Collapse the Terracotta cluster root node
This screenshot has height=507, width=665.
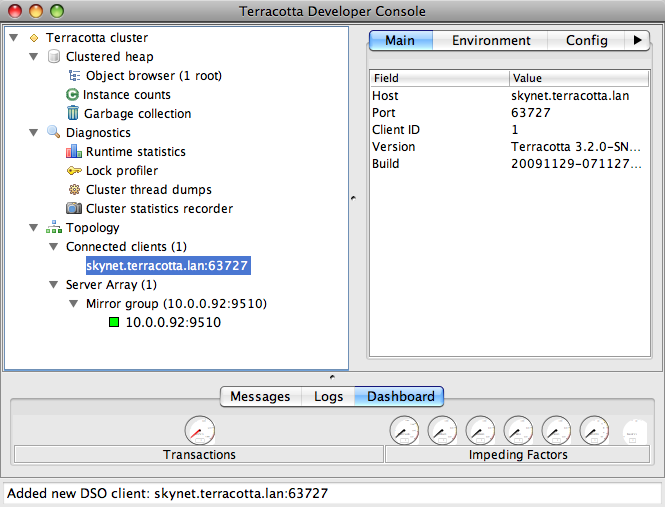14,38
